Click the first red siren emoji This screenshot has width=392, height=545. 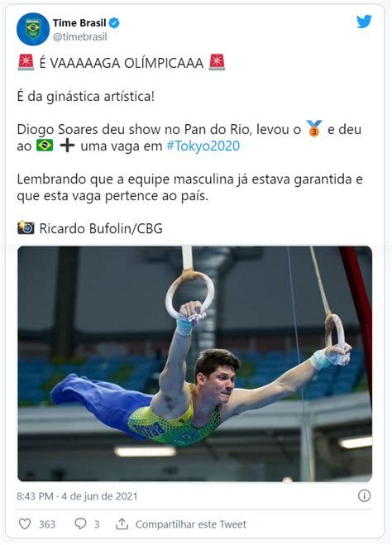pos(26,63)
